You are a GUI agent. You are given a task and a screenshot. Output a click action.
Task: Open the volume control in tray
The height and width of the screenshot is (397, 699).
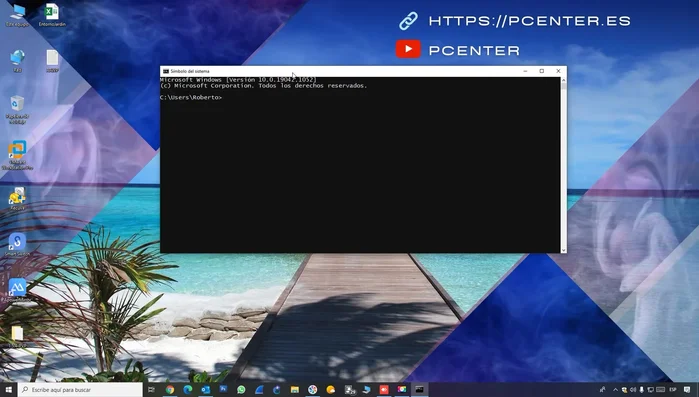(x=633, y=390)
